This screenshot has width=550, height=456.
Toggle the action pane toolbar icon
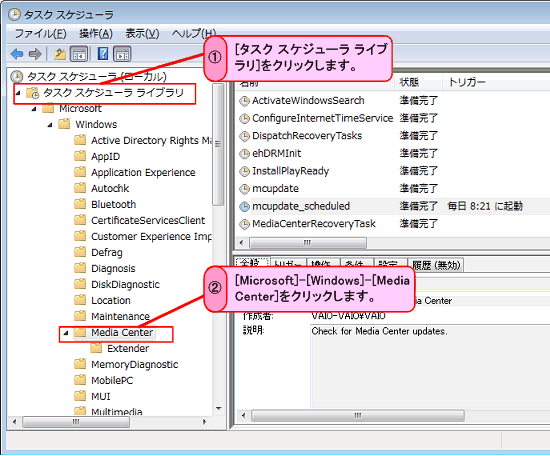(122, 54)
